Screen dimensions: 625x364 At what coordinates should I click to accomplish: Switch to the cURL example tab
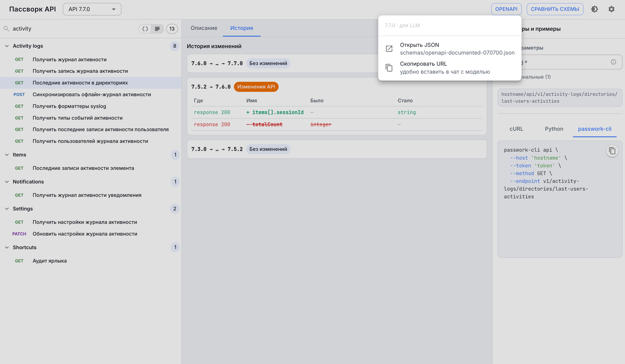click(516, 129)
